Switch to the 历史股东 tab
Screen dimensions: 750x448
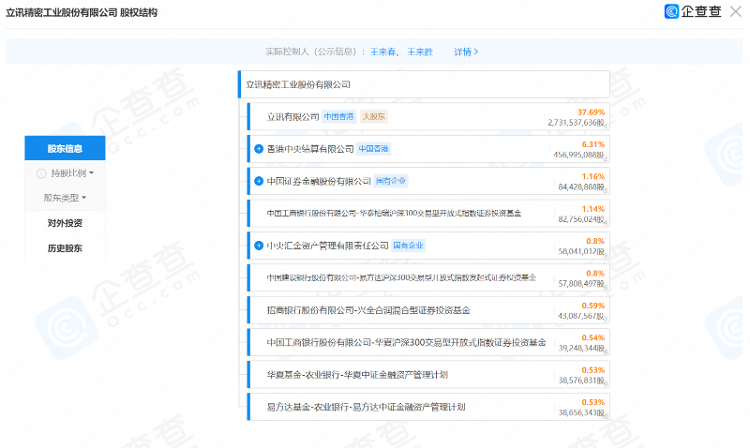[x=65, y=248]
